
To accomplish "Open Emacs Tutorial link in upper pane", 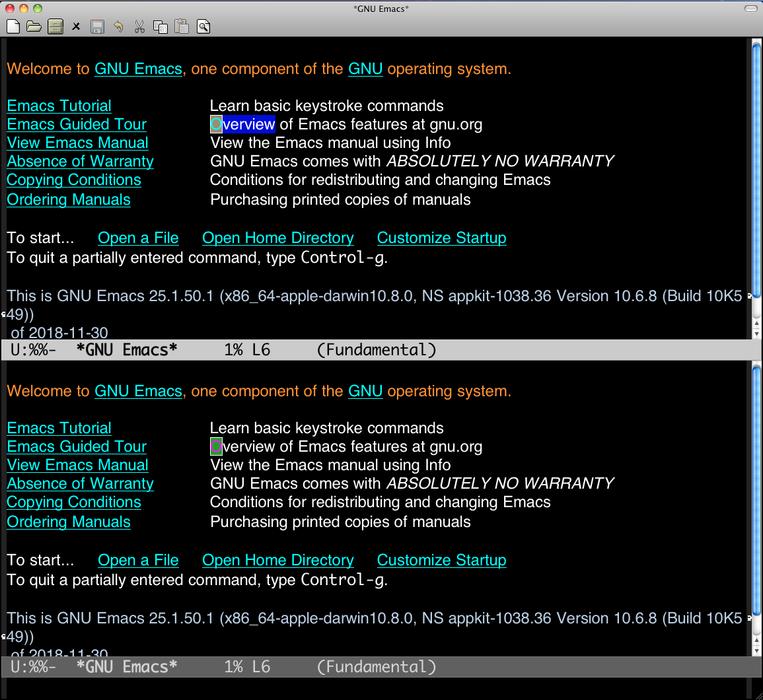I will pos(59,106).
